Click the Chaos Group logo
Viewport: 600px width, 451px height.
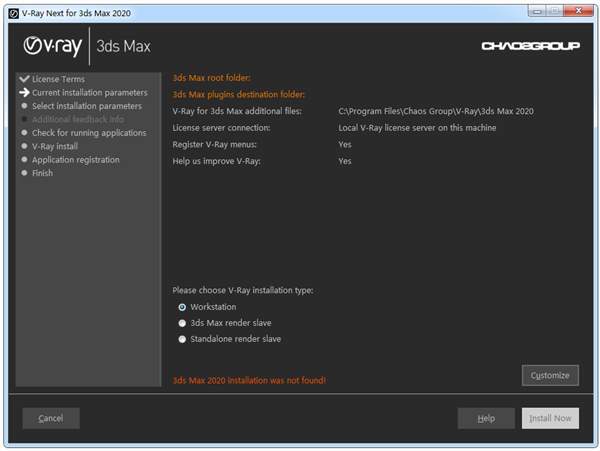coord(530,46)
